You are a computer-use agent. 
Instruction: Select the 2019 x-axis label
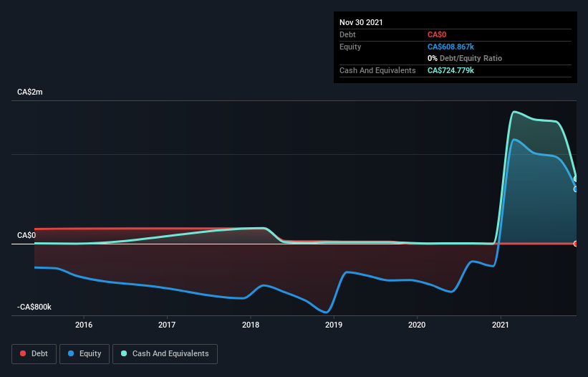[x=334, y=325]
